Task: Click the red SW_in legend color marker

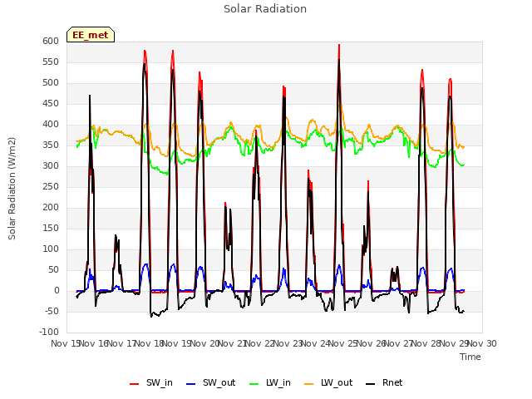Action: point(134,384)
